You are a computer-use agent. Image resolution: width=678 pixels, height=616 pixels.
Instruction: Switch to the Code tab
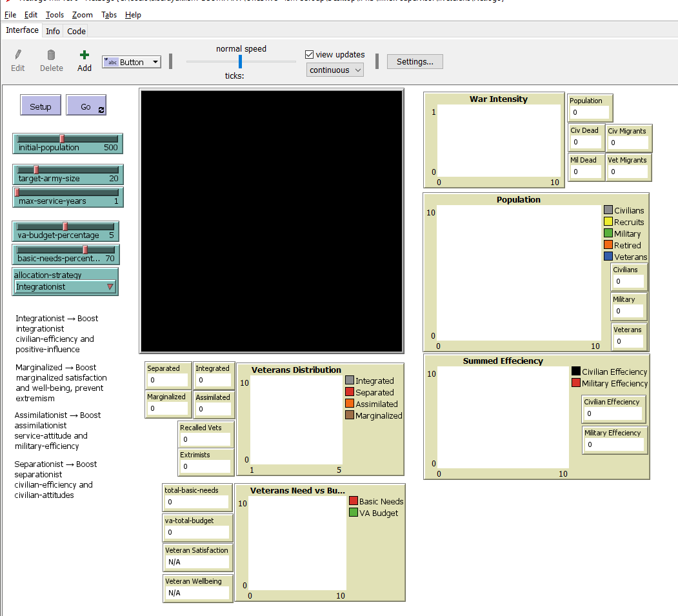pyautogui.click(x=76, y=31)
